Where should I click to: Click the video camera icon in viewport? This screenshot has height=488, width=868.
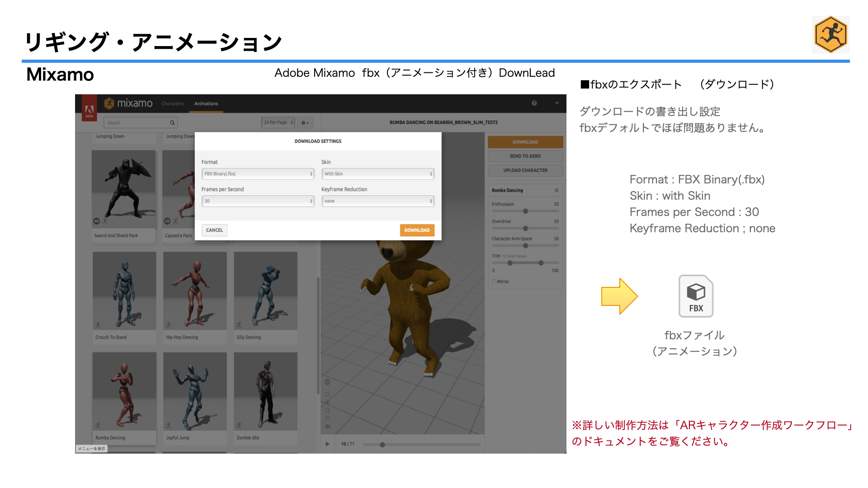pyautogui.click(x=327, y=426)
